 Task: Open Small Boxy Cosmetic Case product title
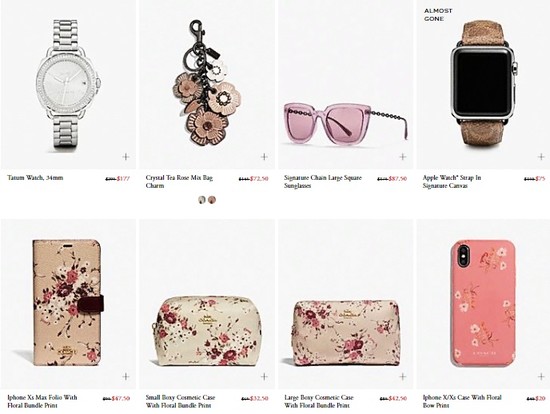(x=180, y=401)
